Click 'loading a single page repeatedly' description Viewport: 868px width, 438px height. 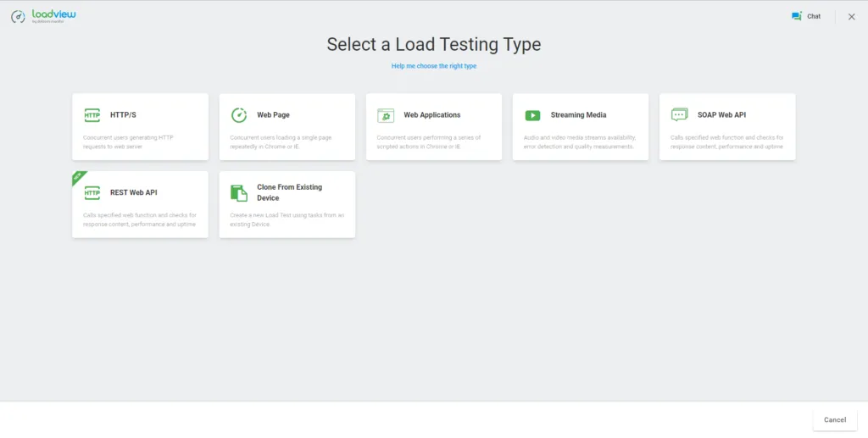(281, 142)
